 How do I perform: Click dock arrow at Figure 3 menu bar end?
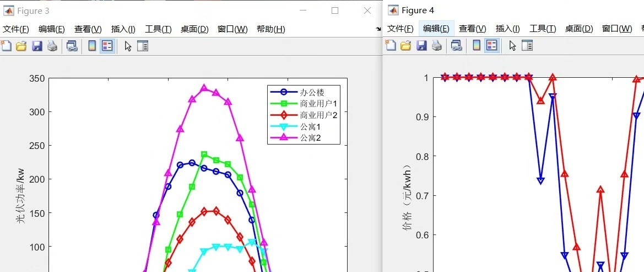tap(378, 29)
